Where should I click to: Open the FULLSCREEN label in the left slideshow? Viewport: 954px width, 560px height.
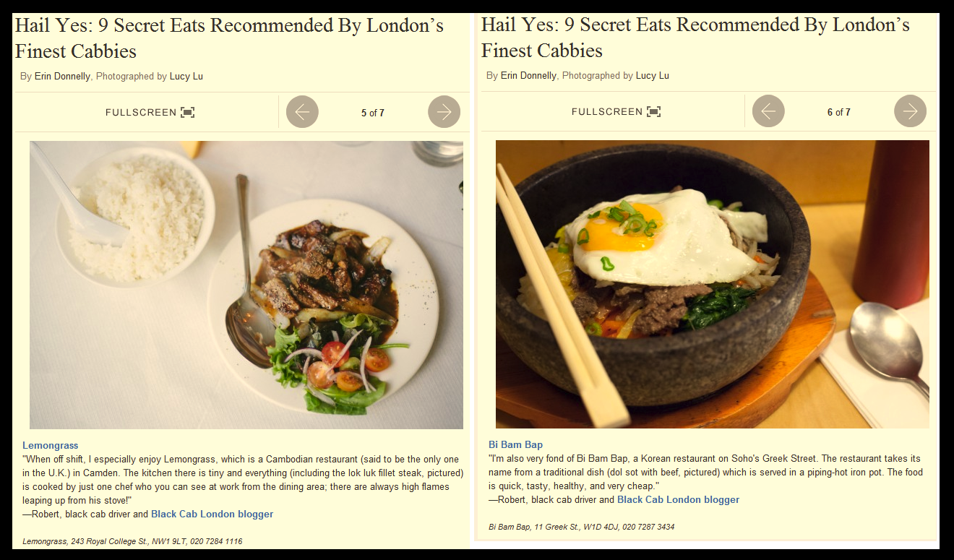click(141, 113)
